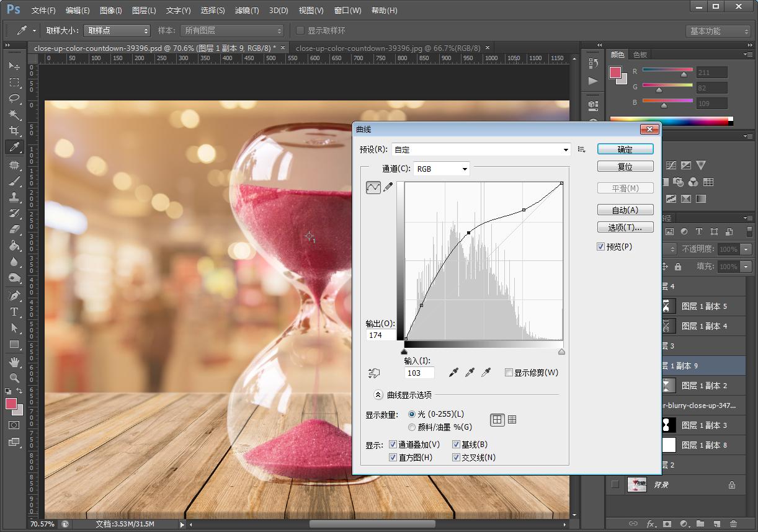Screen dimensions: 758x532
Task: Uncheck the 预览(P) preview checkbox
Action: click(600, 247)
